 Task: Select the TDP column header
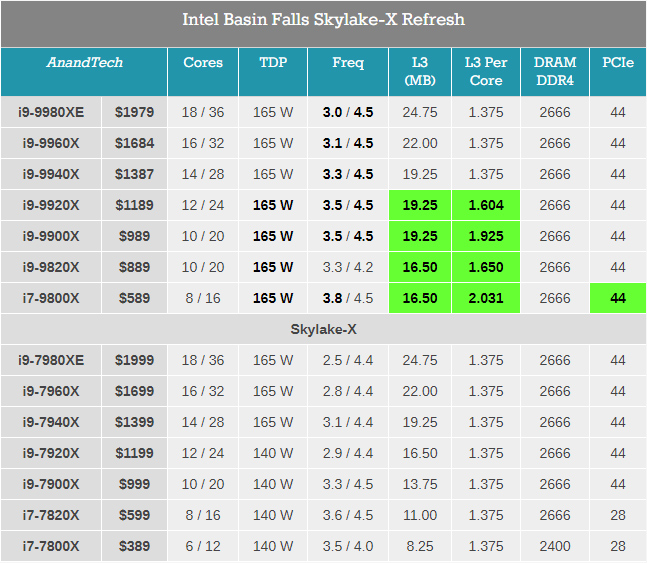[x=273, y=62]
